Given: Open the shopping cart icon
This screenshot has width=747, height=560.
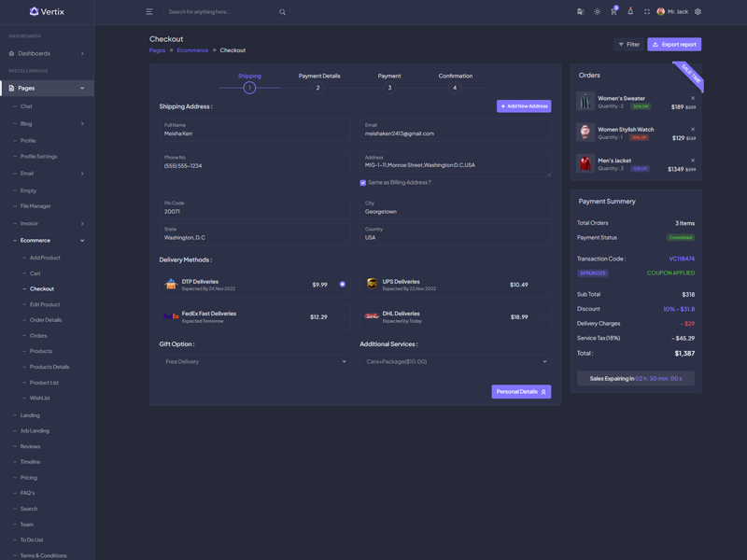Looking at the screenshot, I should coord(613,12).
